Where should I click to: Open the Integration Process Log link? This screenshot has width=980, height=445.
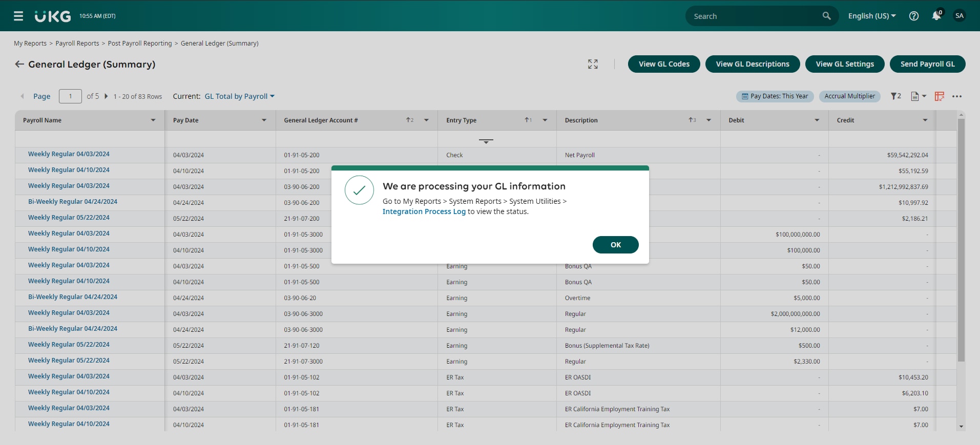424,211
